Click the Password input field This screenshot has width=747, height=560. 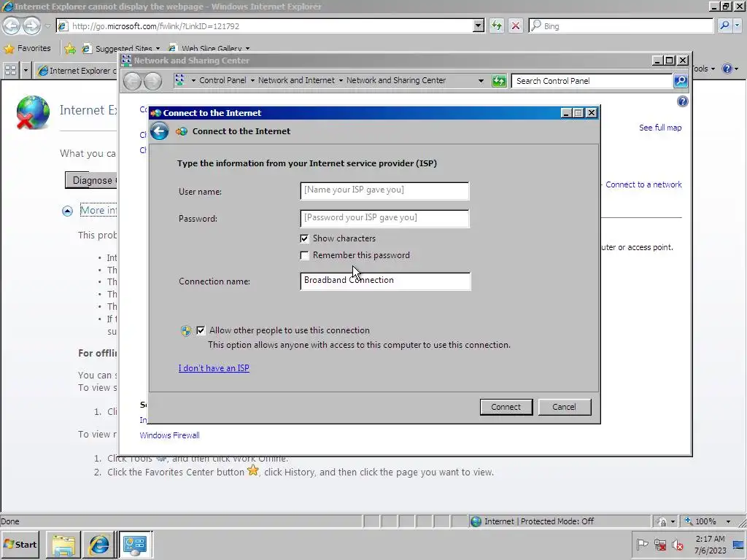(x=384, y=218)
